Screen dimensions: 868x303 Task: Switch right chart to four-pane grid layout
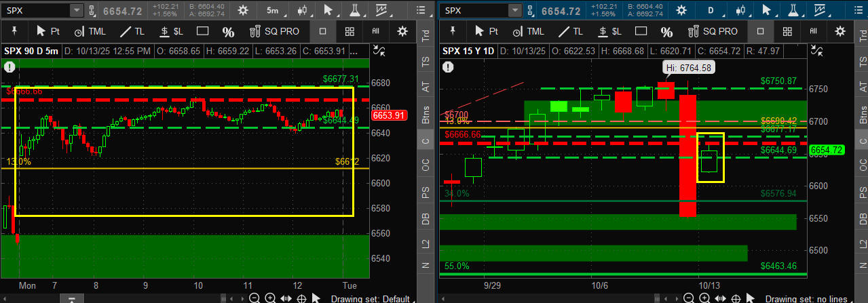coord(788,31)
